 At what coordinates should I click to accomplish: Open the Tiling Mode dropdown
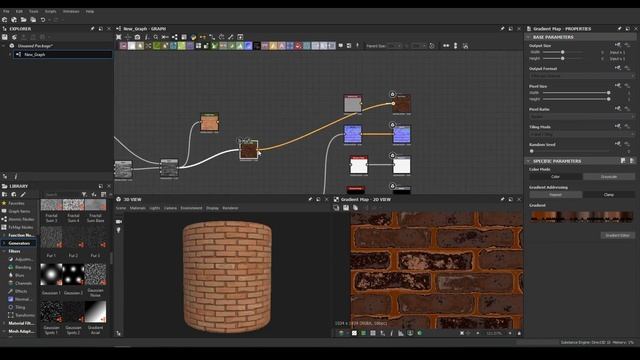582,134
